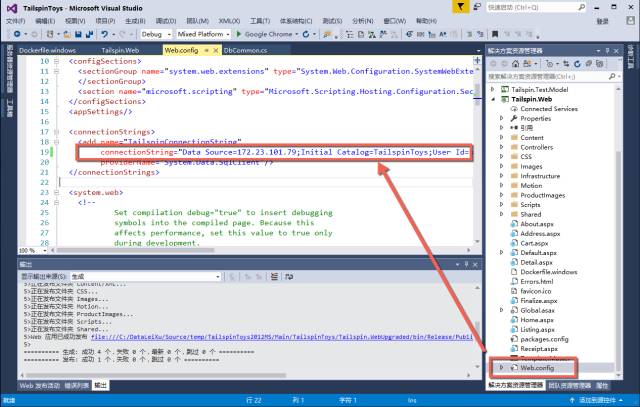Image resolution: width=640 pixels, height=407 pixels.
Task: Click the Visual Studio logo icon
Action: [x=12, y=8]
